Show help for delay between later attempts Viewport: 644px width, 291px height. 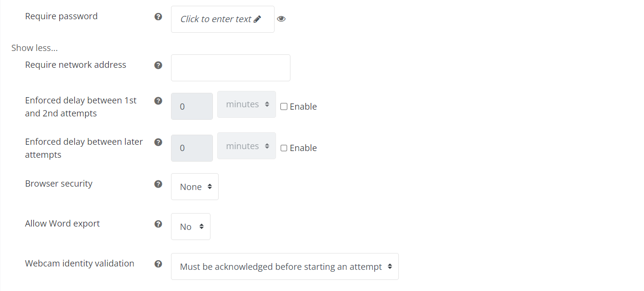point(158,142)
